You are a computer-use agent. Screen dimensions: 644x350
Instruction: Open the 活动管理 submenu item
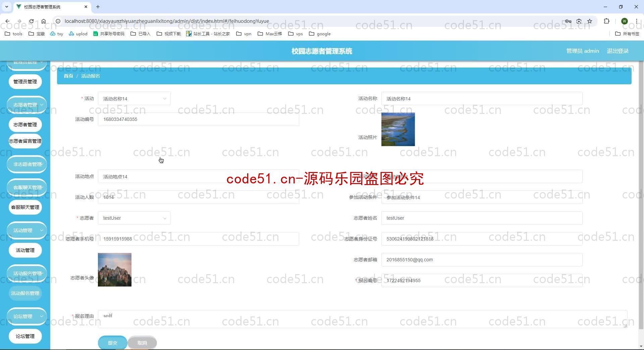pyautogui.click(x=25, y=250)
